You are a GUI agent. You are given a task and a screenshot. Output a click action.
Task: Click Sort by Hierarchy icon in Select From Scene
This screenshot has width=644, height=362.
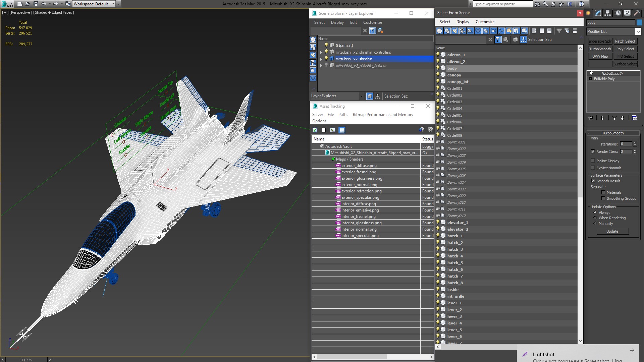[x=523, y=40]
